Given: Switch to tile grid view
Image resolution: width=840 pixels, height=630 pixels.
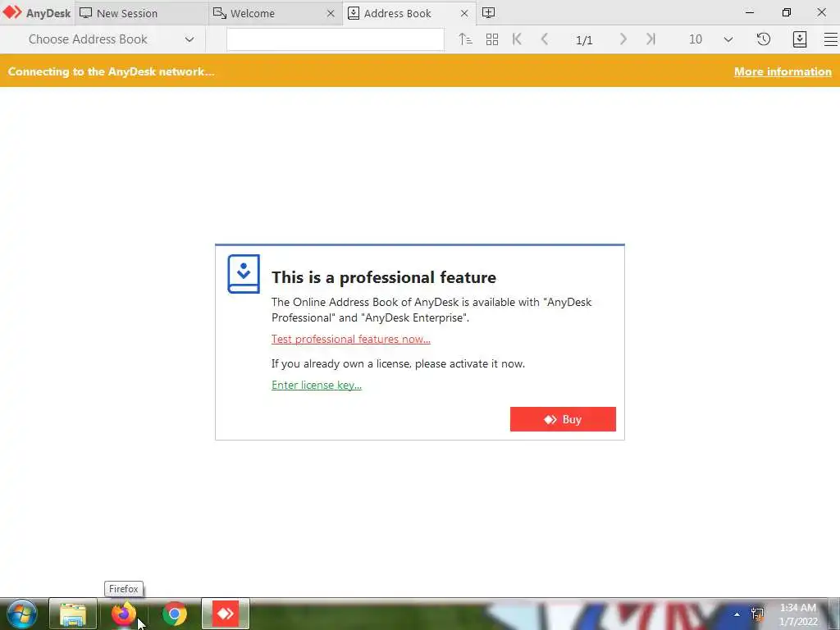Looking at the screenshot, I should click(x=492, y=39).
